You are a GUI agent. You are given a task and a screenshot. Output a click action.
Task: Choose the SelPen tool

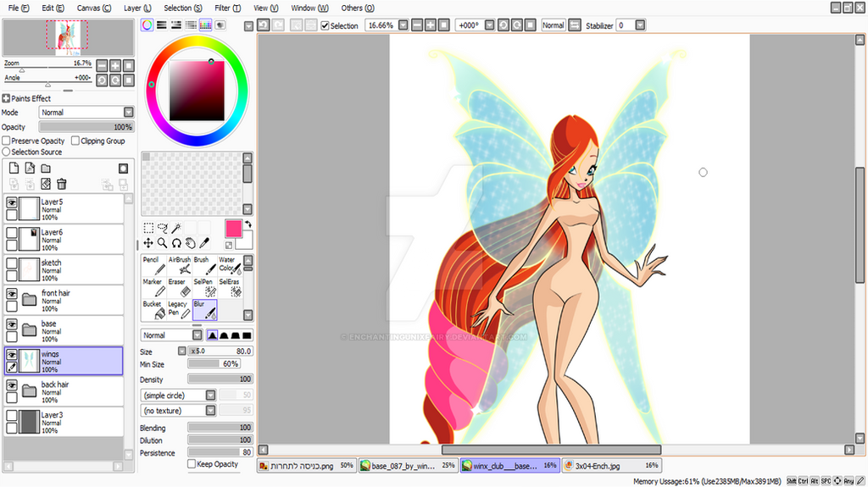[x=205, y=288]
